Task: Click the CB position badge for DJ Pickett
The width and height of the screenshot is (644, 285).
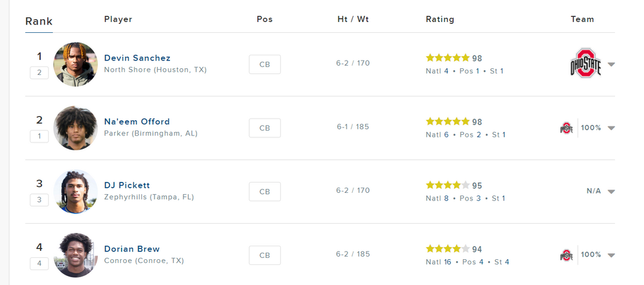Action: [x=265, y=192]
